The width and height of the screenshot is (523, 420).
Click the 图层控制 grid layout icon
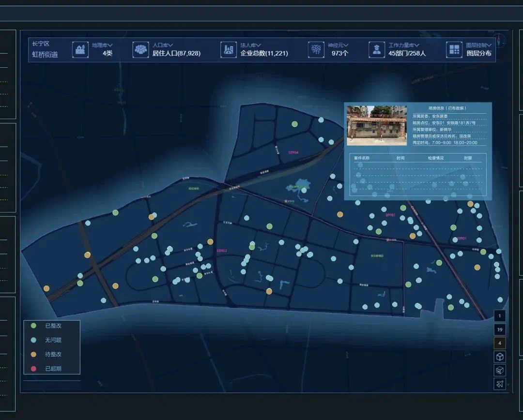tap(454, 49)
